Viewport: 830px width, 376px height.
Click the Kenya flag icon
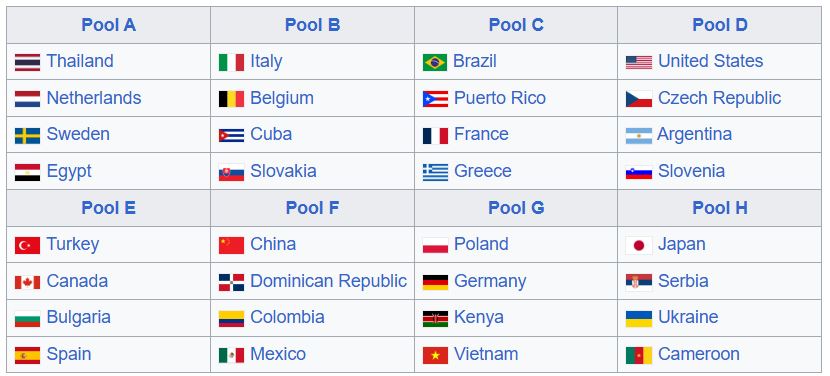(435, 319)
